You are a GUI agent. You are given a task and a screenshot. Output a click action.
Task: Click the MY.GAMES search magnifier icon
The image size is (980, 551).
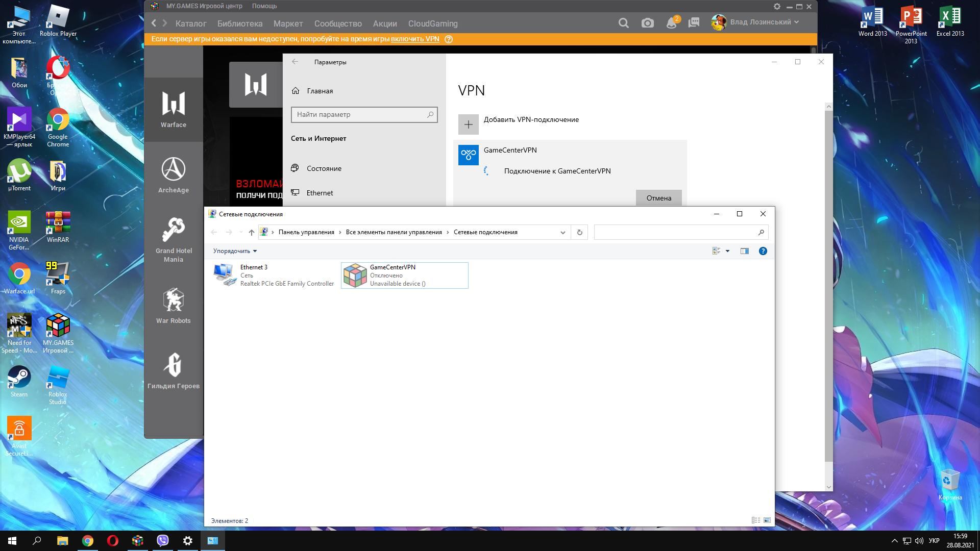(x=623, y=23)
